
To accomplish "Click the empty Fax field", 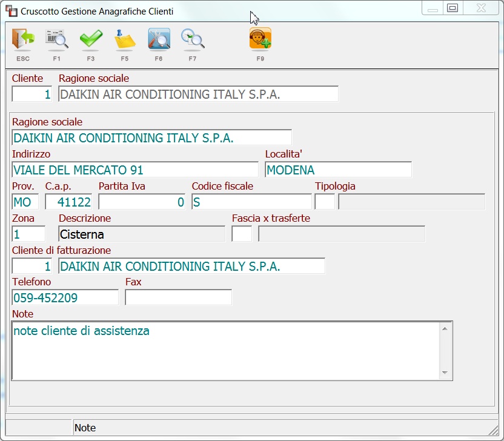I will coord(178,297).
